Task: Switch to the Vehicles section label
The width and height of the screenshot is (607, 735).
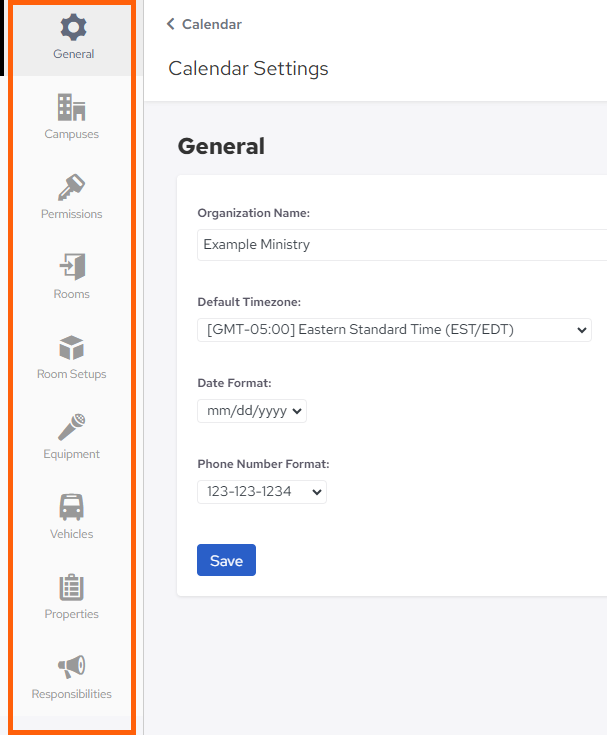Action: click(x=72, y=534)
